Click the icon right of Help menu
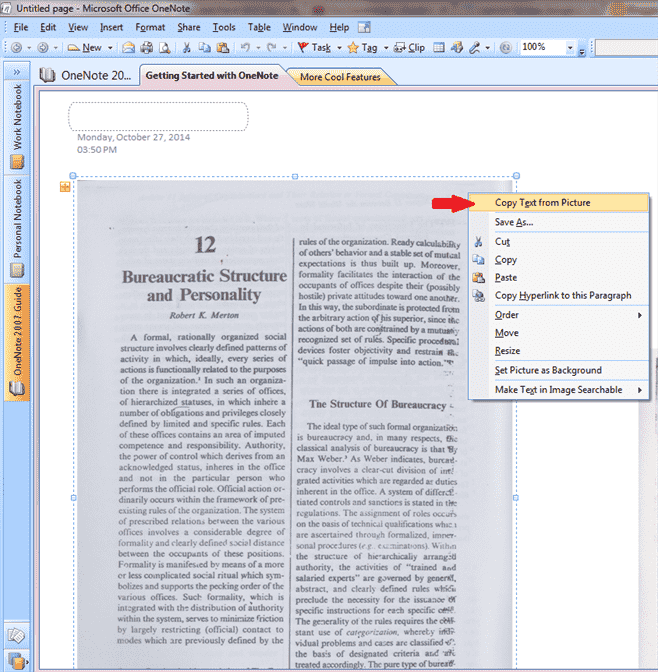The image size is (658, 672). coord(364,27)
